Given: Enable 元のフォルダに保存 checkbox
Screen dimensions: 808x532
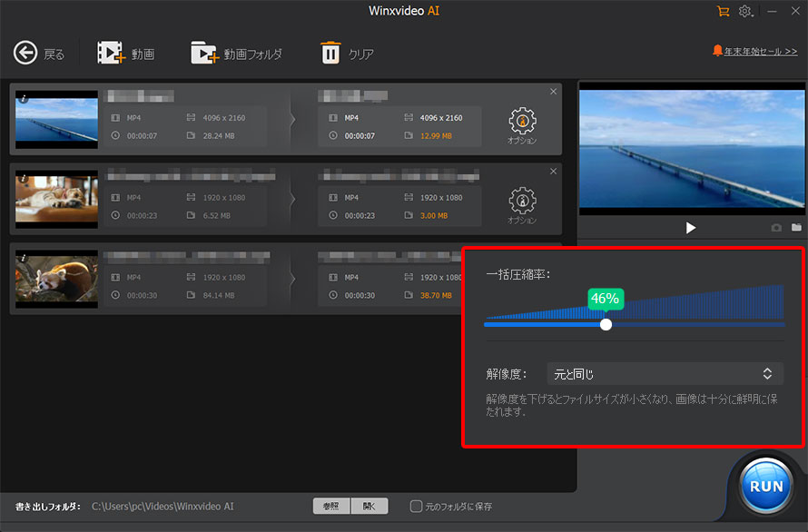Looking at the screenshot, I should tap(416, 507).
